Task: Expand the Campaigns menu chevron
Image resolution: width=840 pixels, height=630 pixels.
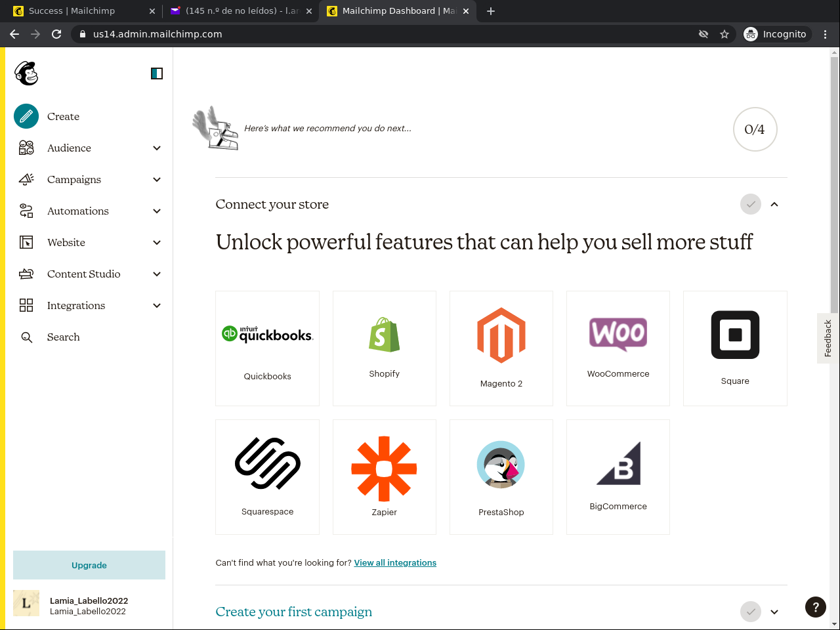Action: 157,180
